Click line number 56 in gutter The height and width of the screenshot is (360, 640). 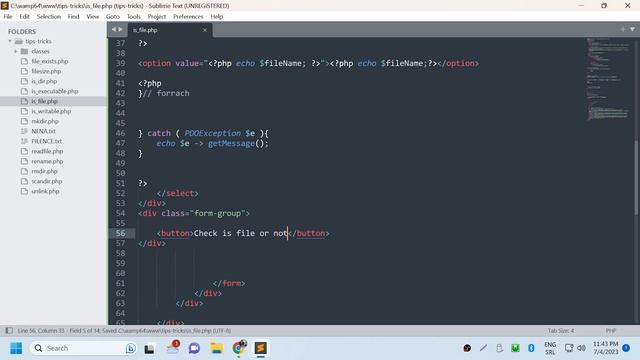point(120,233)
